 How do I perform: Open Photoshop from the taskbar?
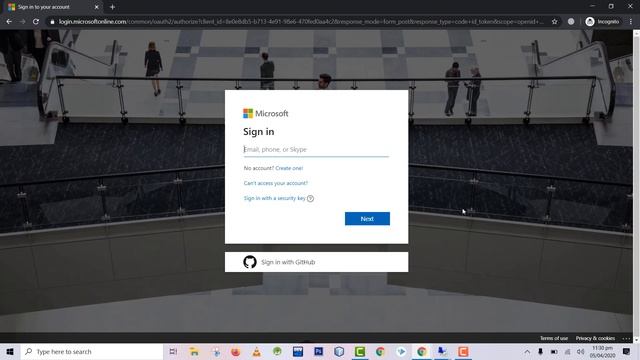click(x=318, y=351)
